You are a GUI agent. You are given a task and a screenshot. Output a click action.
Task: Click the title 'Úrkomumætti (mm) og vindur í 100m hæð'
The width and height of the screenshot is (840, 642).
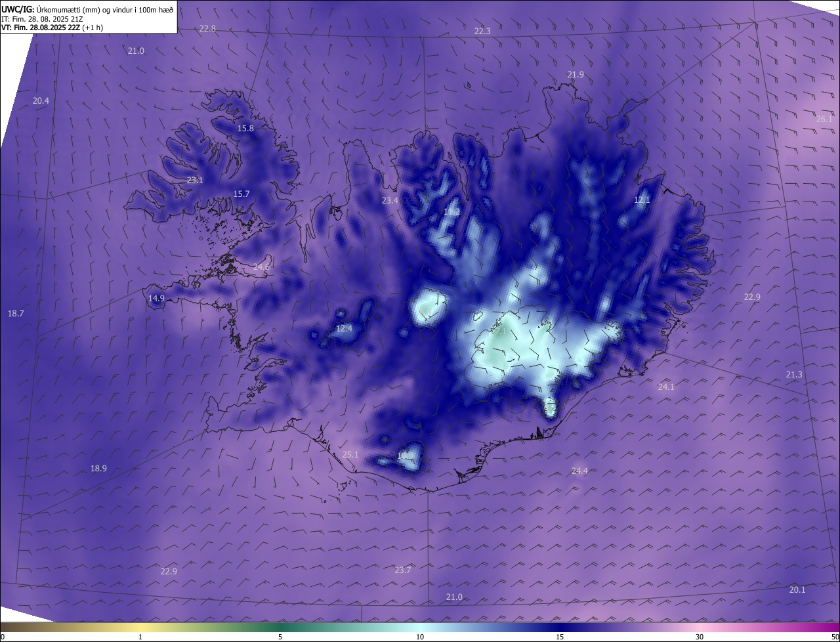tap(105, 10)
